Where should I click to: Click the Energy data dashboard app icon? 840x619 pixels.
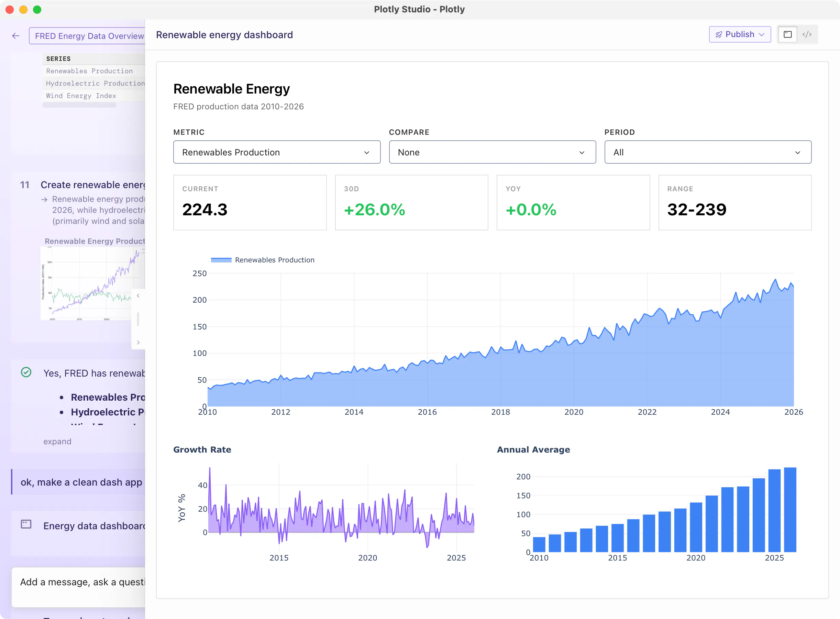(x=26, y=524)
